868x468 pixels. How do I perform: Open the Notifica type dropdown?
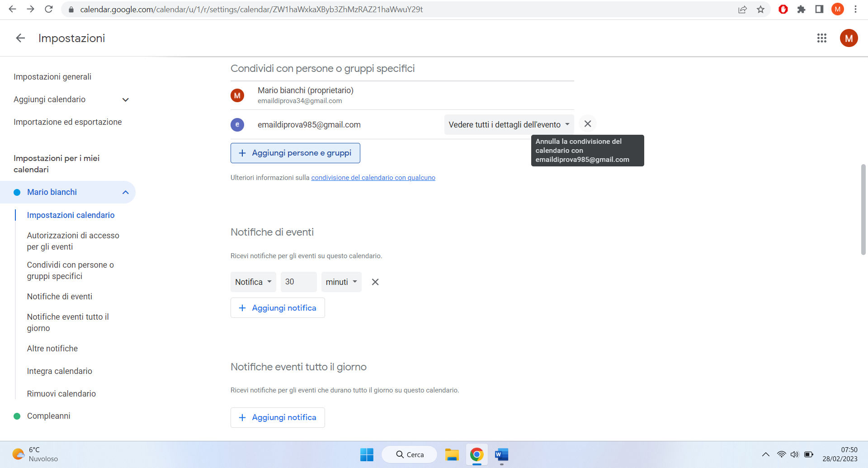coord(253,282)
